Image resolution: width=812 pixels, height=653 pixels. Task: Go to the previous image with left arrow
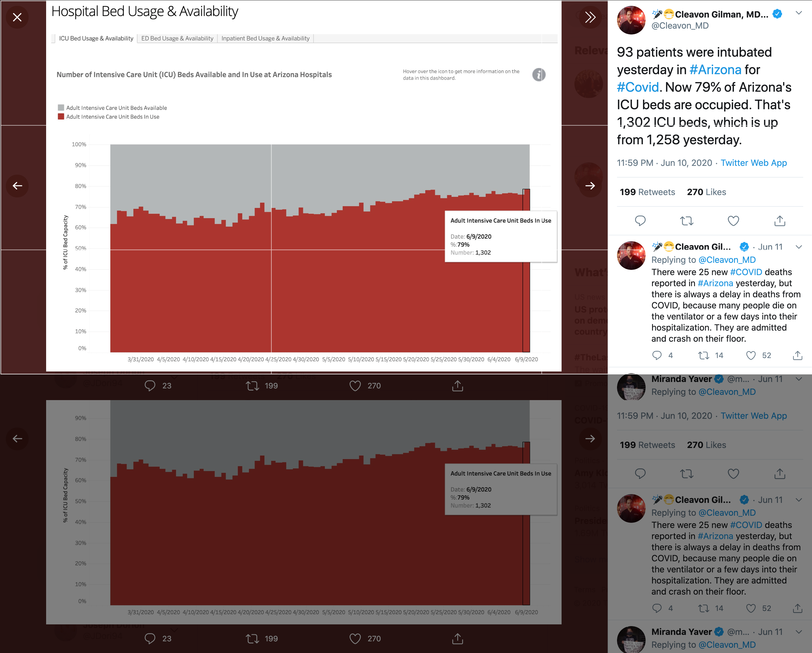(17, 185)
